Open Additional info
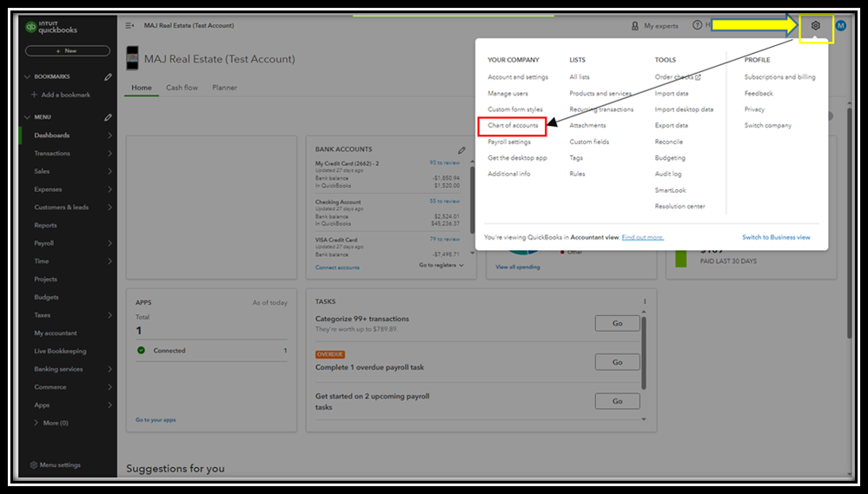This screenshot has width=868, height=494. coord(509,174)
